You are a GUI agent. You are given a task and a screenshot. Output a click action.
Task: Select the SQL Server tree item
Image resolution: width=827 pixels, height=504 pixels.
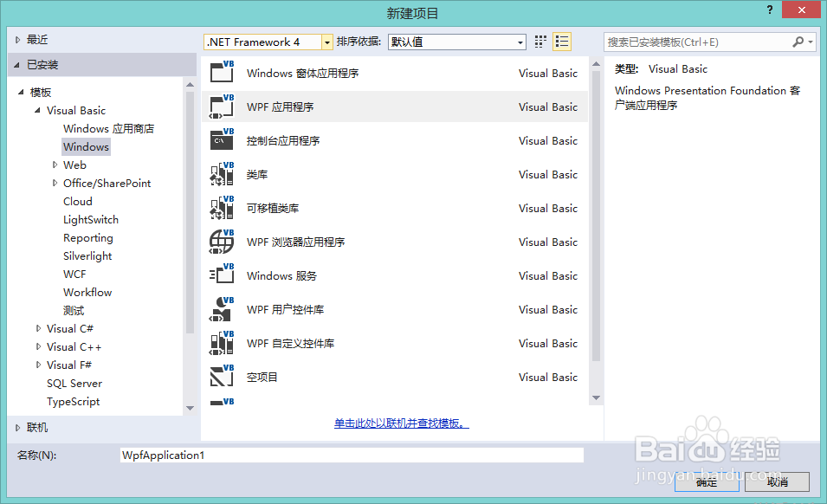coord(74,384)
